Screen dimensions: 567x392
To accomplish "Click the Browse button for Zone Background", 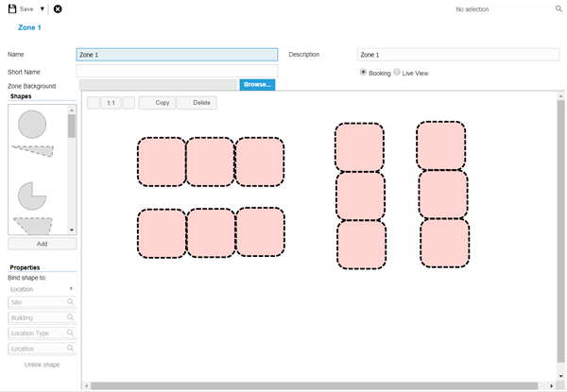I will pos(257,85).
